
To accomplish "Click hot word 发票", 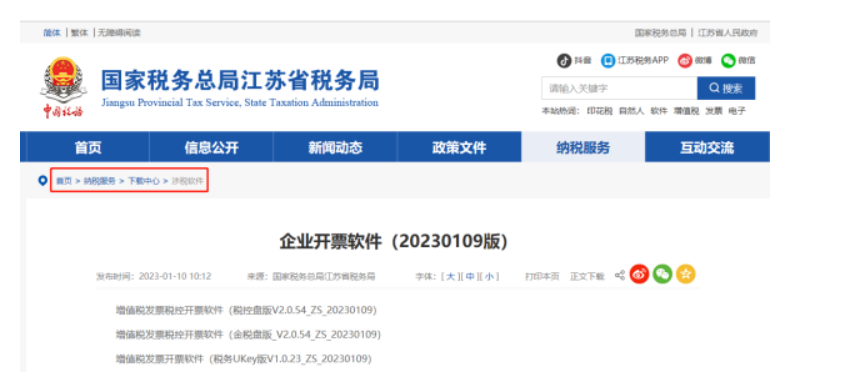I will click(x=714, y=111).
